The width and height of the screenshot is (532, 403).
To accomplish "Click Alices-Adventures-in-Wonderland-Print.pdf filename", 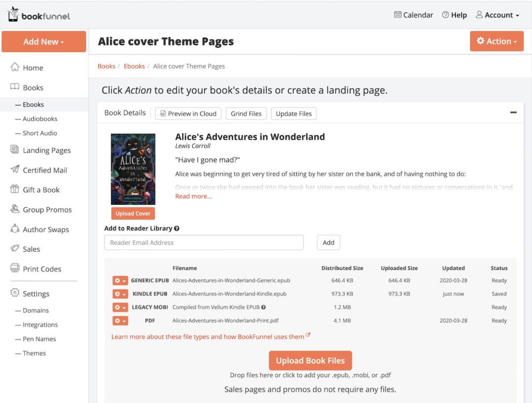I will tap(225, 320).
